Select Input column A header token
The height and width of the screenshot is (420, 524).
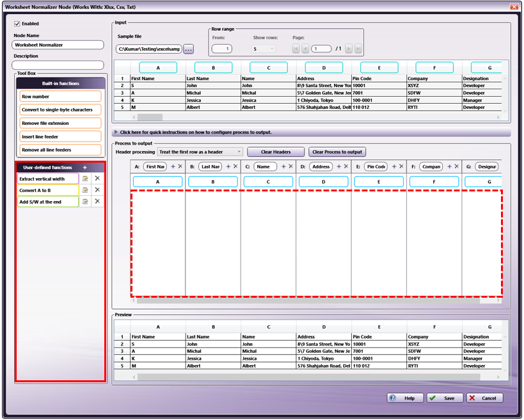pos(158,68)
